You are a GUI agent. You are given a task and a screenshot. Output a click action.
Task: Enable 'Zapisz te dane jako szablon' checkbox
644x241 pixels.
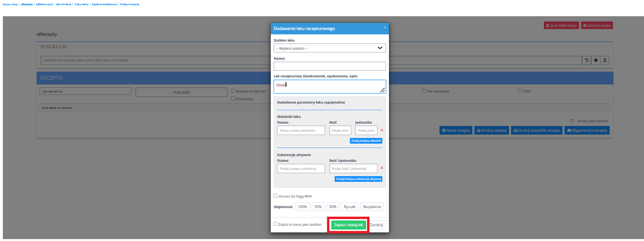click(x=276, y=223)
